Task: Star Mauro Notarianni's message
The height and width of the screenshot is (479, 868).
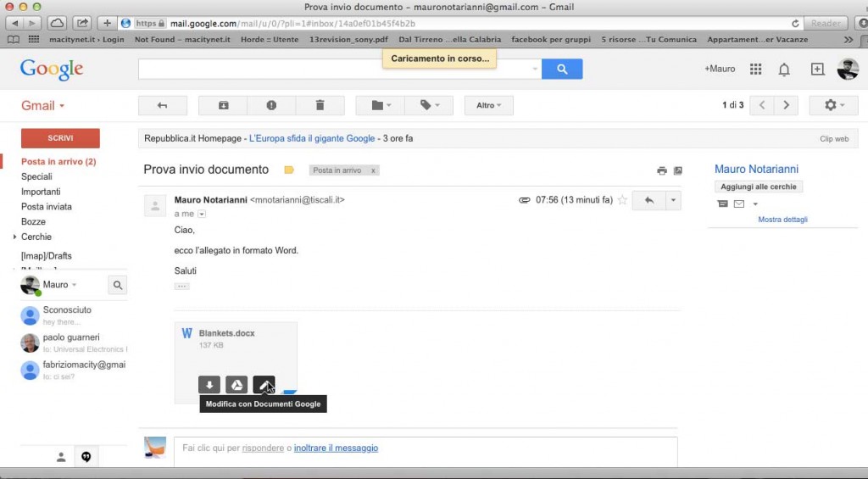Action: tap(622, 200)
